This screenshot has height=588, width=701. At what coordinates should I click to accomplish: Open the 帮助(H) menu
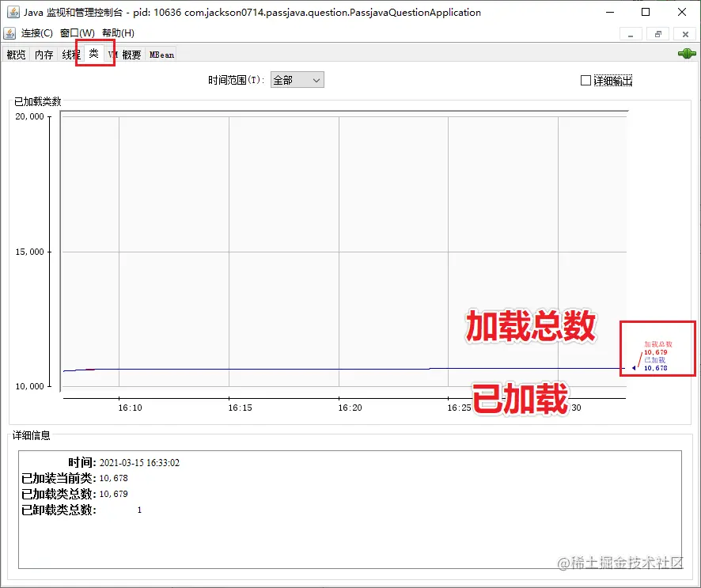(x=117, y=33)
